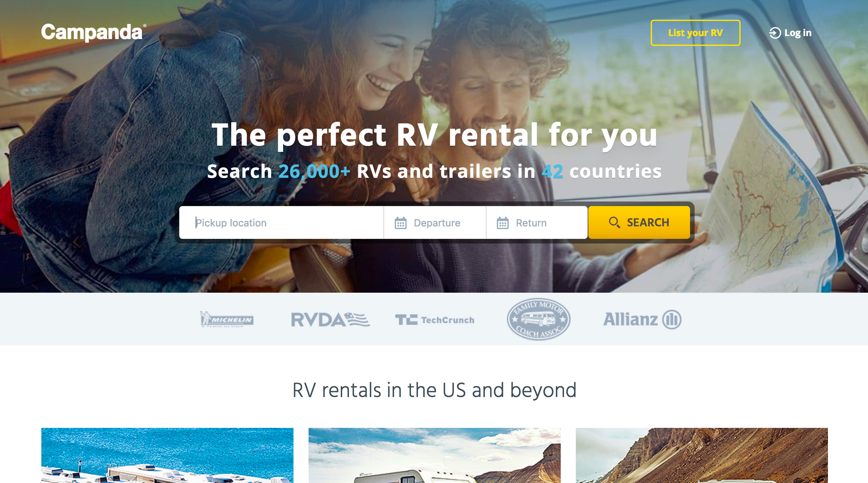
Task: Click the Departure calendar icon
Action: (x=400, y=223)
